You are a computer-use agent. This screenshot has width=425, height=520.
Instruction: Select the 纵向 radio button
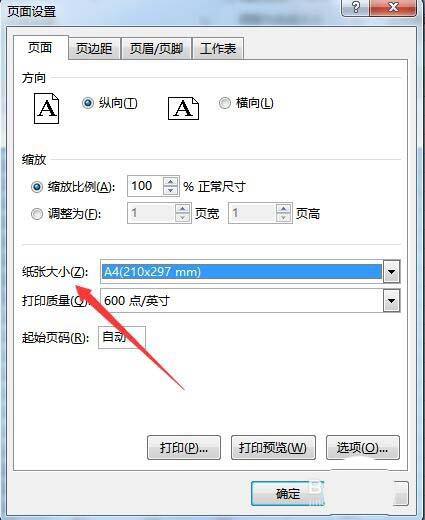(88, 103)
